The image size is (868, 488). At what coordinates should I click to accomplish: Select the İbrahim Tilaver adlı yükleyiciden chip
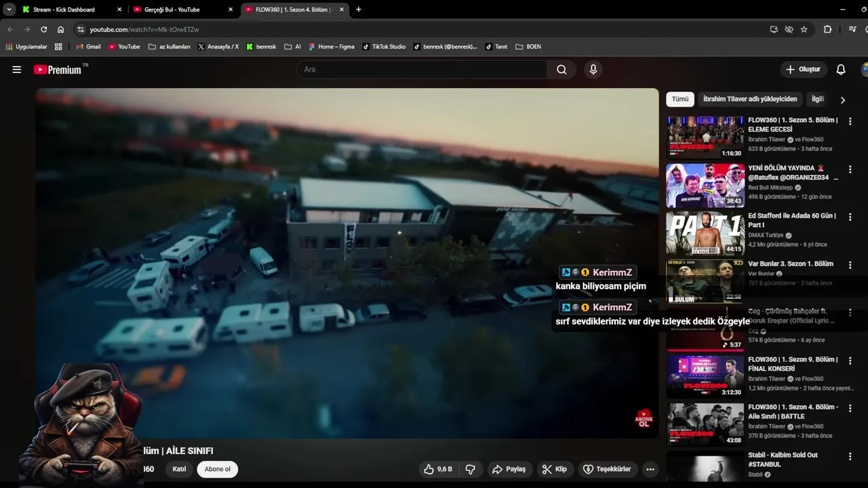pyautogui.click(x=750, y=99)
